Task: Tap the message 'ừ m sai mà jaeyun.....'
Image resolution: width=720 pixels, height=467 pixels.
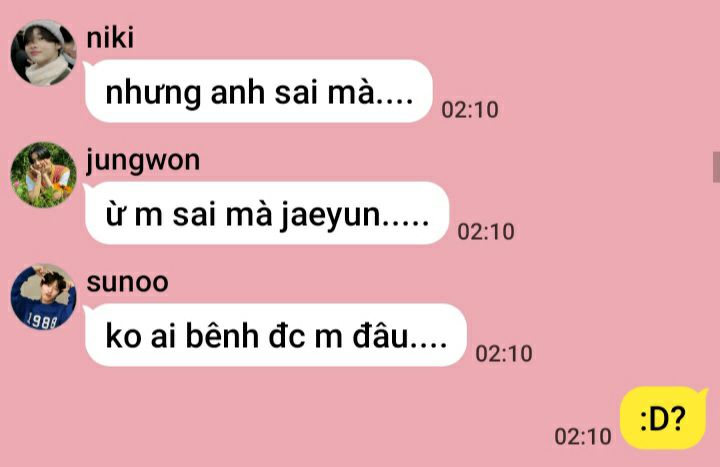Action: tap(267, 213)
